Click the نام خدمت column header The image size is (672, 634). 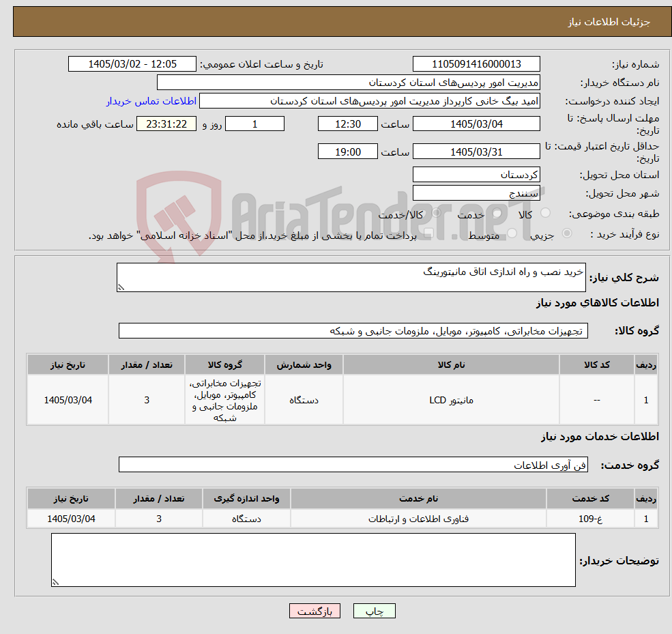pos(418,499)
